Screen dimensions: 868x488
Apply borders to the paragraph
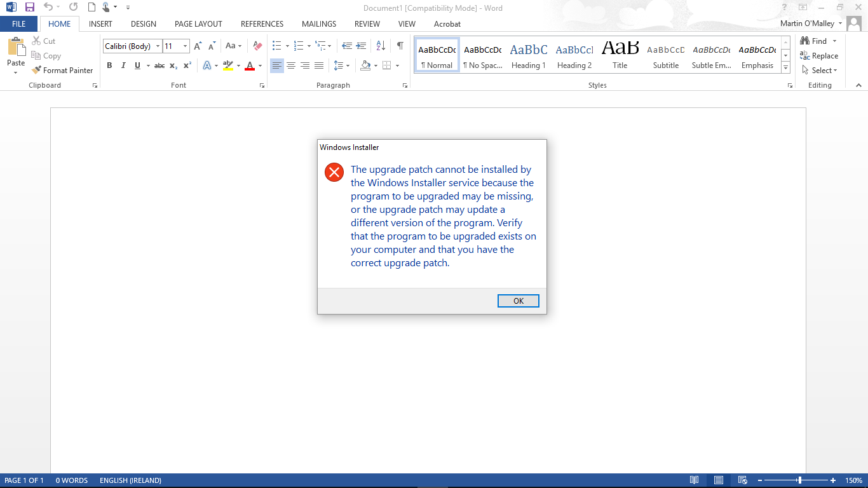click(x=386, y=65)
